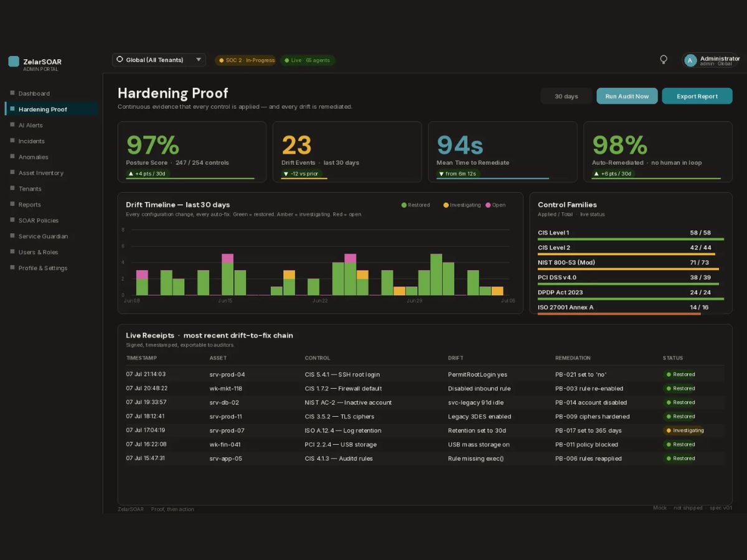Toggle Investigating legend in Drift Timeline
The height and width of the screenshot is (560, 747).
[x=462, y=205]
